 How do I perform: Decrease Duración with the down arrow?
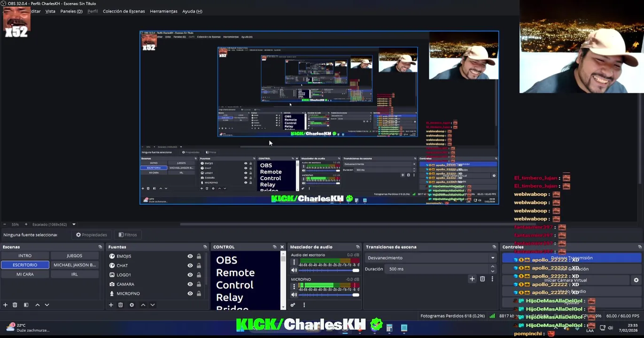coord(492,271)
